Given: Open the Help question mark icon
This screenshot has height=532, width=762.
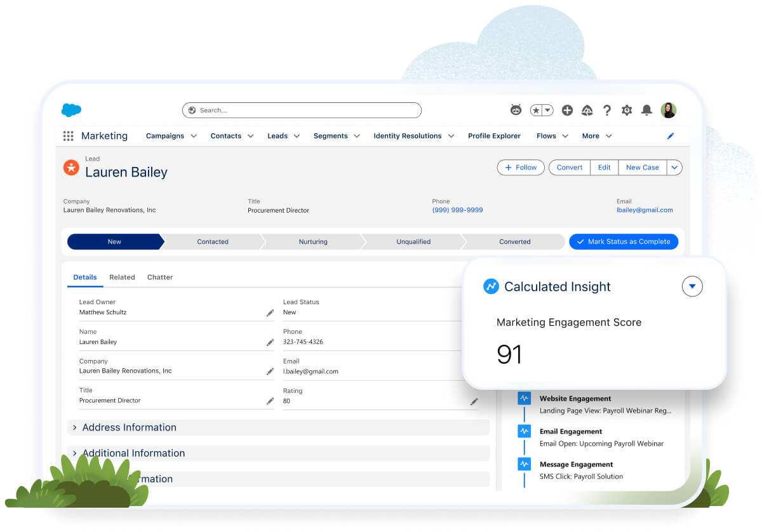Looking at the screenshot, I should pos(607,110).
